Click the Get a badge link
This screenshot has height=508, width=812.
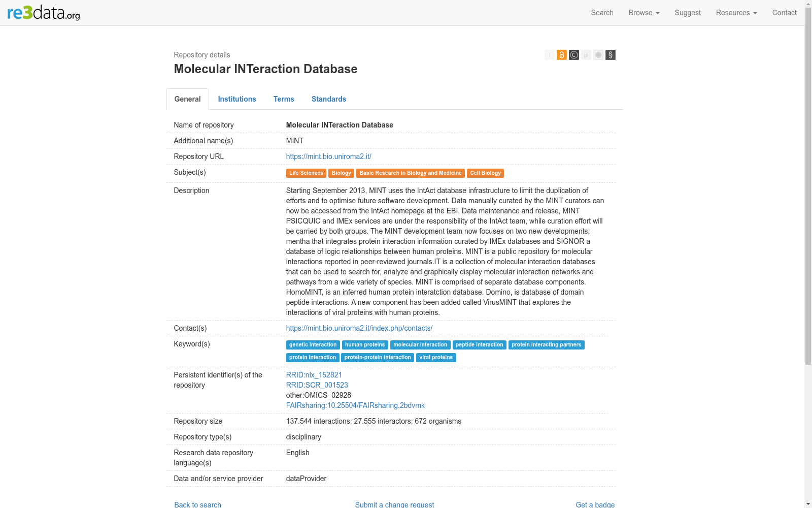[595, 504]
